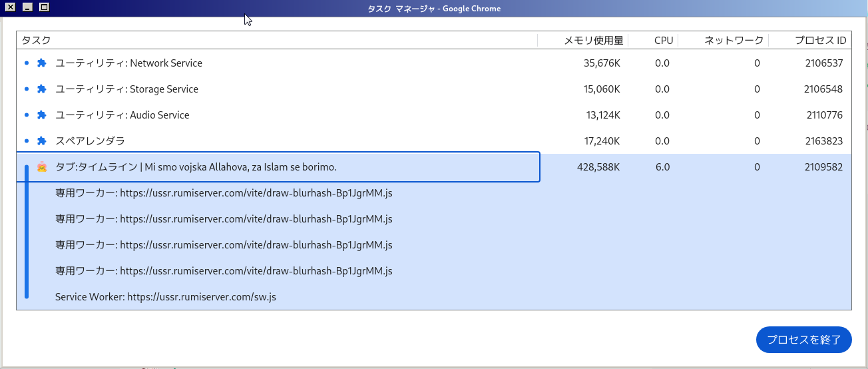Click the スペアレンダラ puzzle-piece icon
Image resolution: width=868 pixels, height=369 pixels.
41,141
